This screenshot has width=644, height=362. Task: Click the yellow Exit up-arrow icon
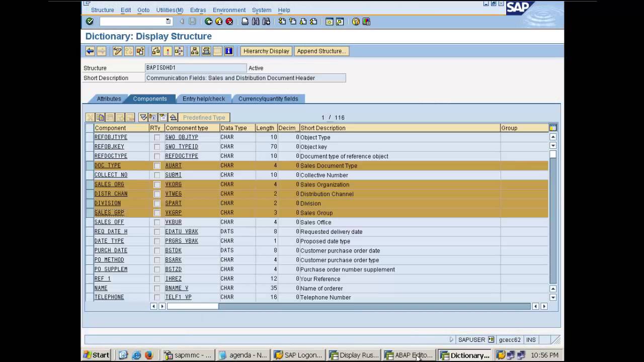coord(219,22)
